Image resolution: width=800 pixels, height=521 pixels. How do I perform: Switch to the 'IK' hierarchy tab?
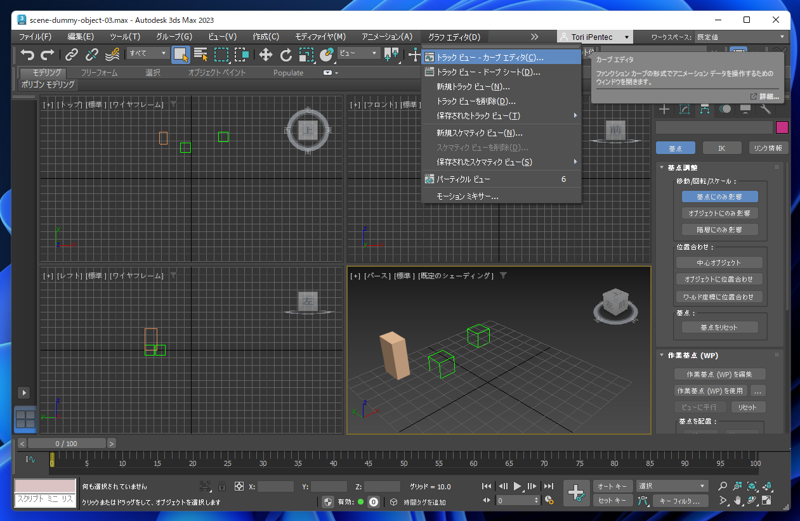[x=721, y=148]
